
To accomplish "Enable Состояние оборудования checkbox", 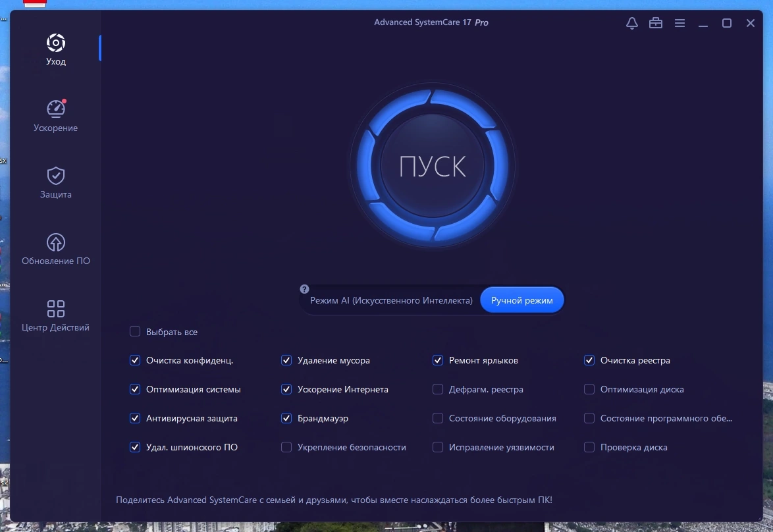I will (438, 418).
